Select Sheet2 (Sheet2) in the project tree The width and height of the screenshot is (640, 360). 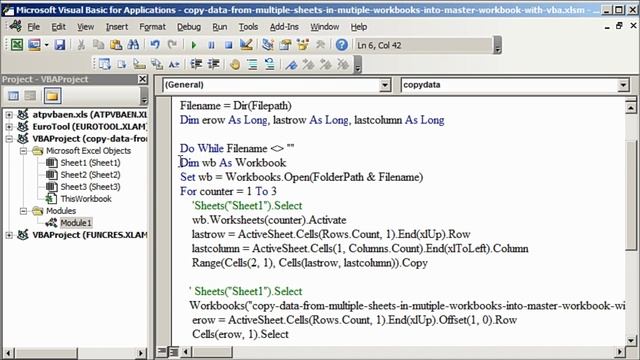click(90, 175)
